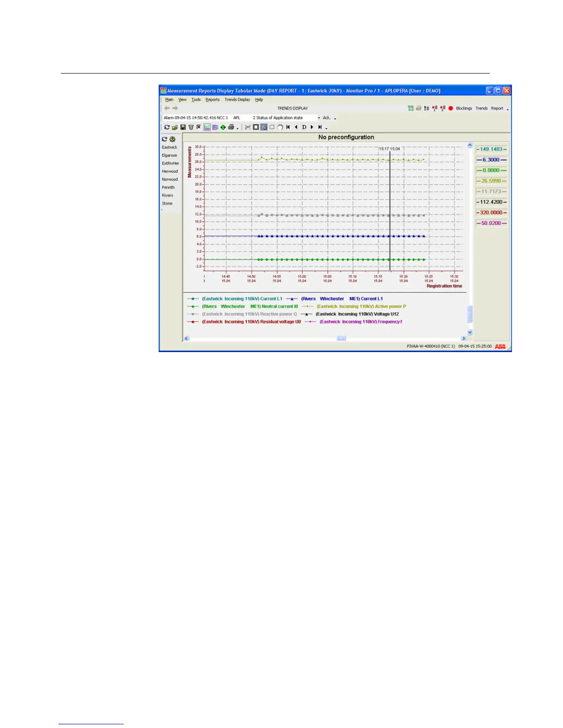Click the horizontal scrollbar thumb below legend
This screenshot has height=728, width=563.
pyautogui.click(x=341, y=339)
